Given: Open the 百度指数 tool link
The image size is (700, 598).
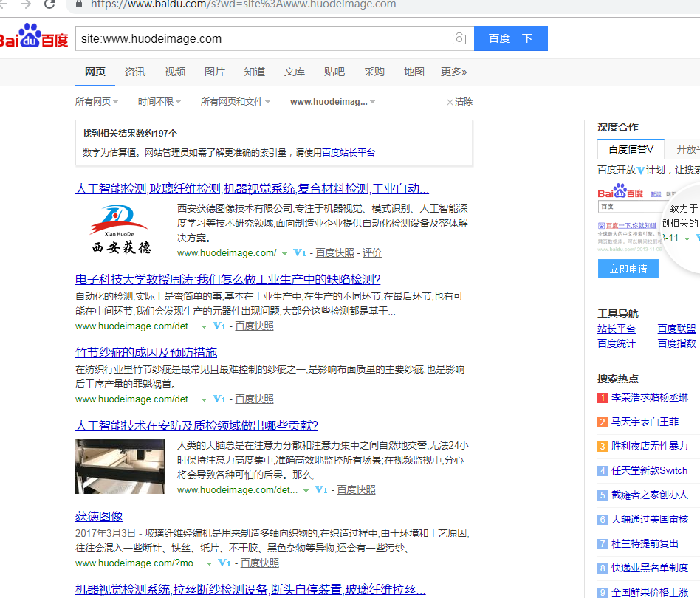Looking at the screenshot, I should 676,343.
